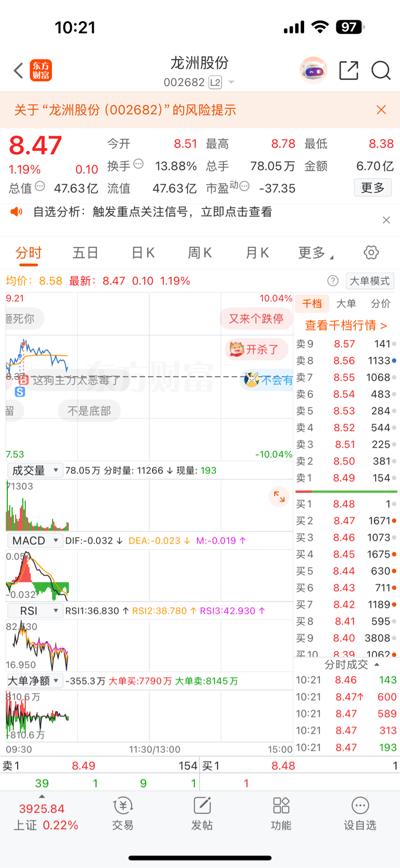This screenshot has width=400, height=868.
Task: Open the RSI indicator dropdown
Action: 35,610
